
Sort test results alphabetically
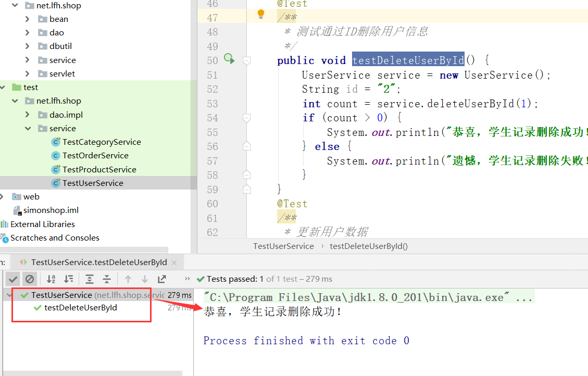coord(51,279)
